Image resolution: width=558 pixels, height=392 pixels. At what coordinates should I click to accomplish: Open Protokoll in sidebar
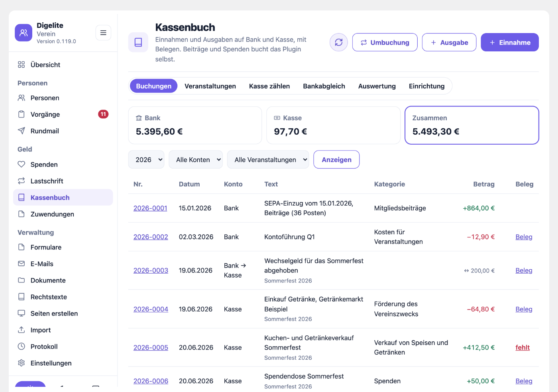point(63,347)
